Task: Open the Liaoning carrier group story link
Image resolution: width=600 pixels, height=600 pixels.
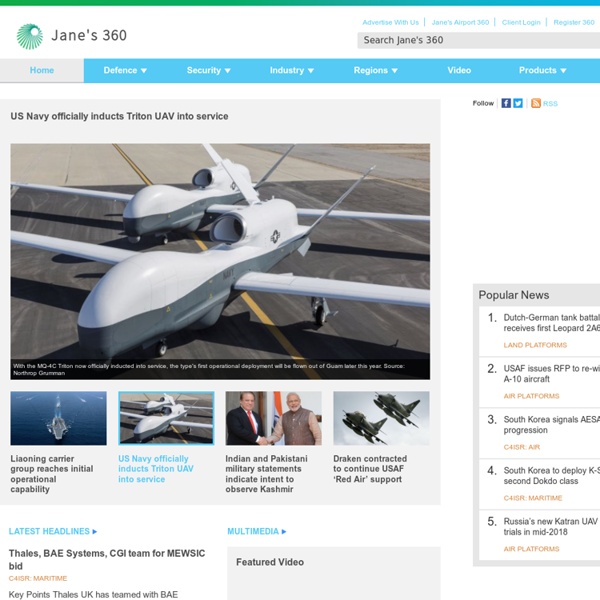Action: point(52,474)
